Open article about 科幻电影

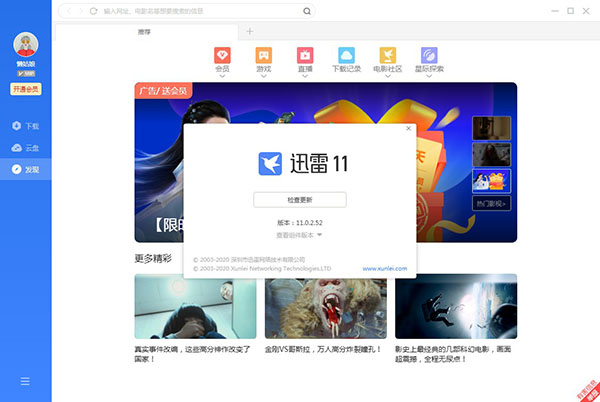coord(453,354)
